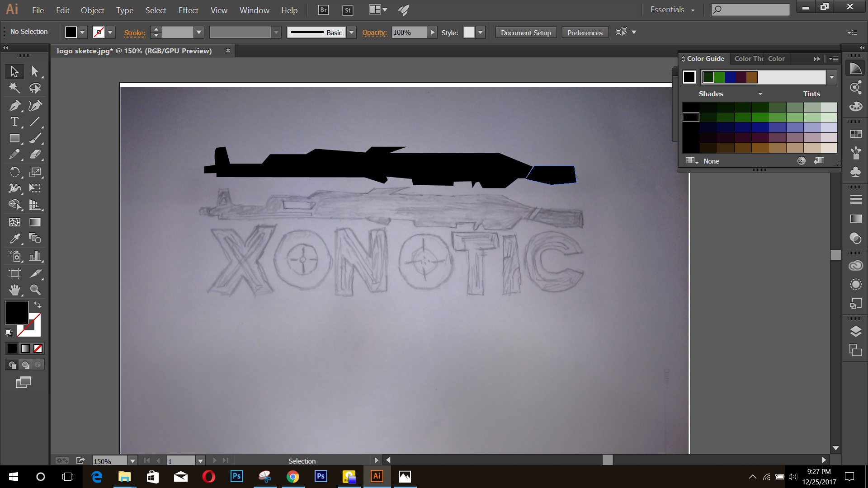This screenshot has height=488, width=868.
Task: Select the Pen tool
Action: point(14,106)
